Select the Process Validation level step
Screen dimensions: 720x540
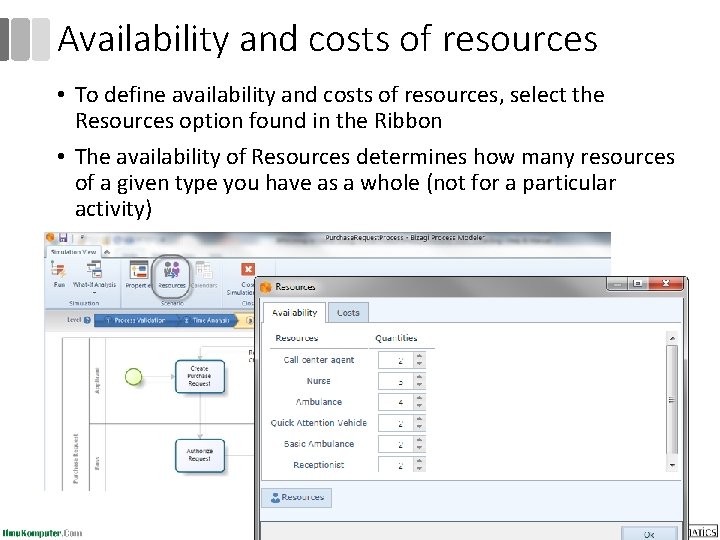135,321
